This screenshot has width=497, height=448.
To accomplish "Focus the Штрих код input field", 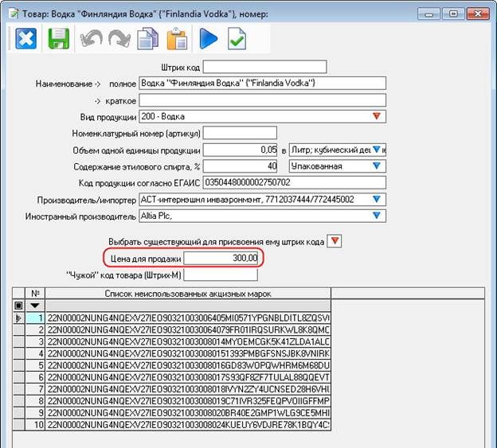I will tap(264, 67).
